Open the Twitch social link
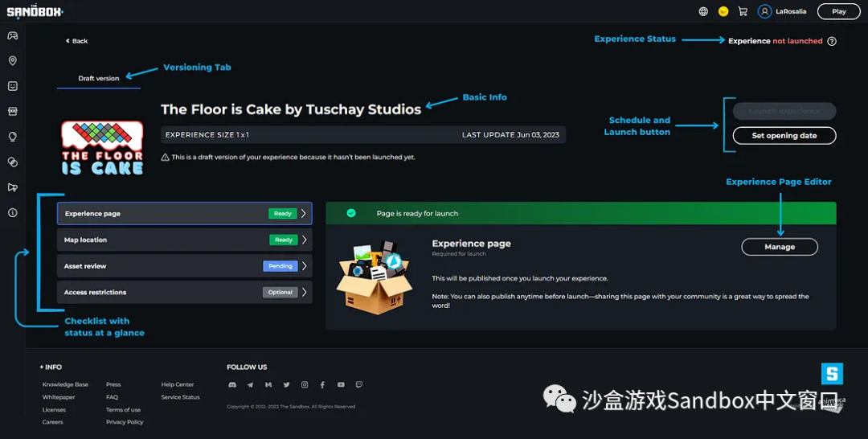This screenshot has width=868, height=439. click(x=358, y=385)
